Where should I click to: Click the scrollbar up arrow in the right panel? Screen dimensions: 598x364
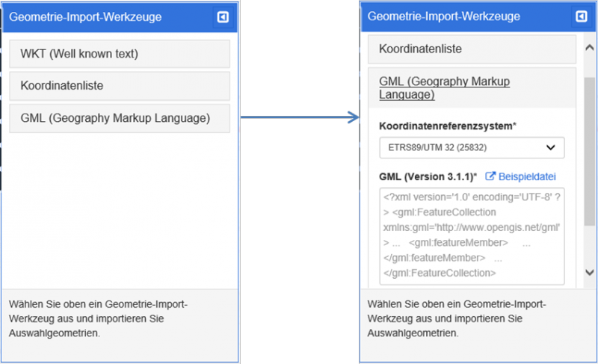(589, 49)
